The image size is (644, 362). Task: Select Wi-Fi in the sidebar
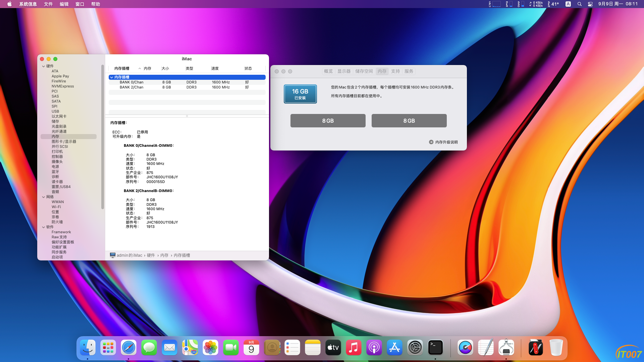tap(56, 207)
